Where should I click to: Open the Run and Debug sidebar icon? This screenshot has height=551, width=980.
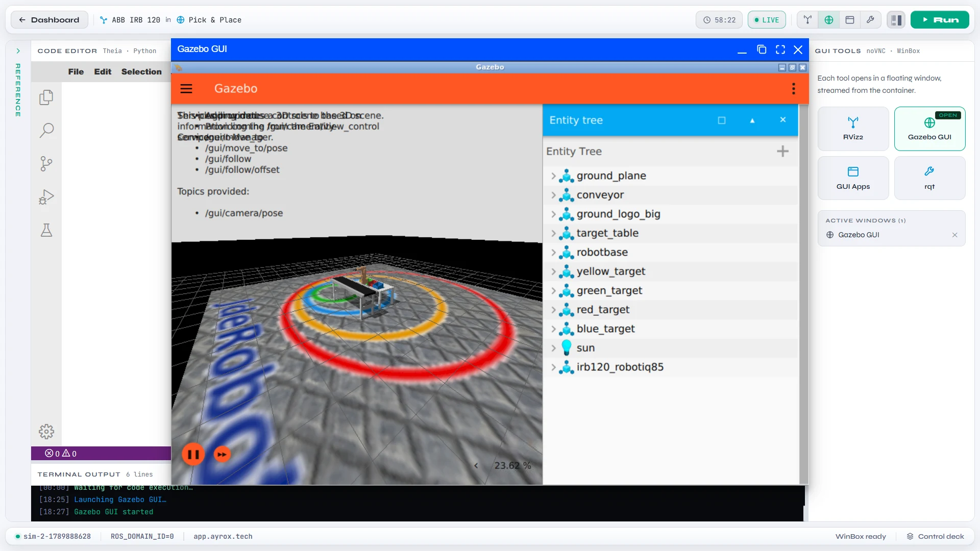tap(46, 197)
